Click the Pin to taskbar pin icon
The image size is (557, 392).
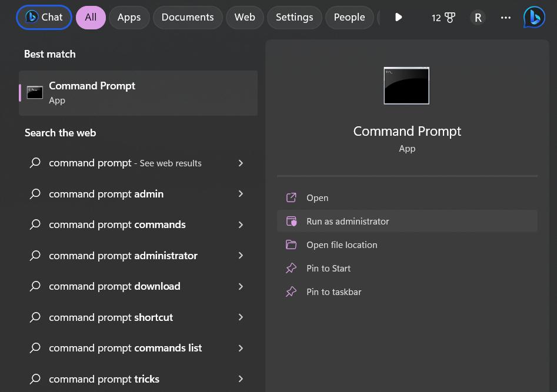[x=291, y=292]
